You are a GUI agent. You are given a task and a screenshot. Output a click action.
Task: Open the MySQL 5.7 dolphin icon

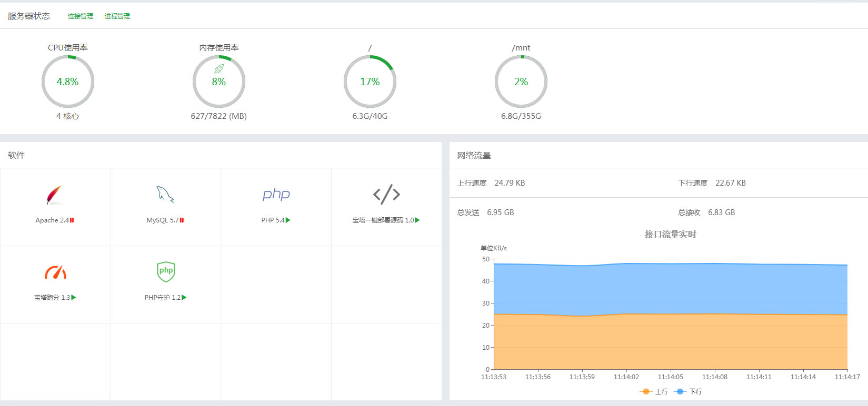pyautogui.click(x=165, y=194)
